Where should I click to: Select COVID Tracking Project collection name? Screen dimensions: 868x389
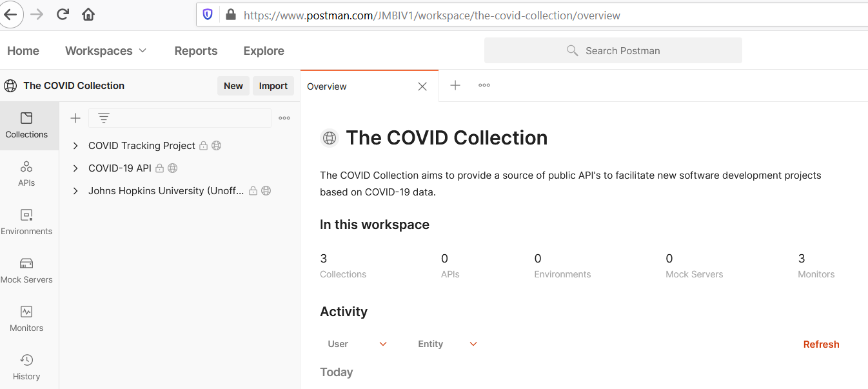pos(142,146)
